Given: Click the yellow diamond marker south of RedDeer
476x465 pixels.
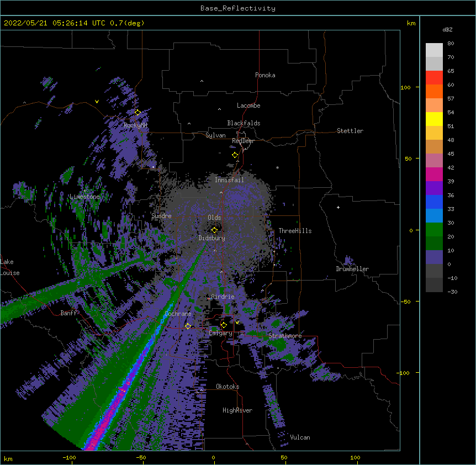Looking at the screenshot, I should click(235, 155).
